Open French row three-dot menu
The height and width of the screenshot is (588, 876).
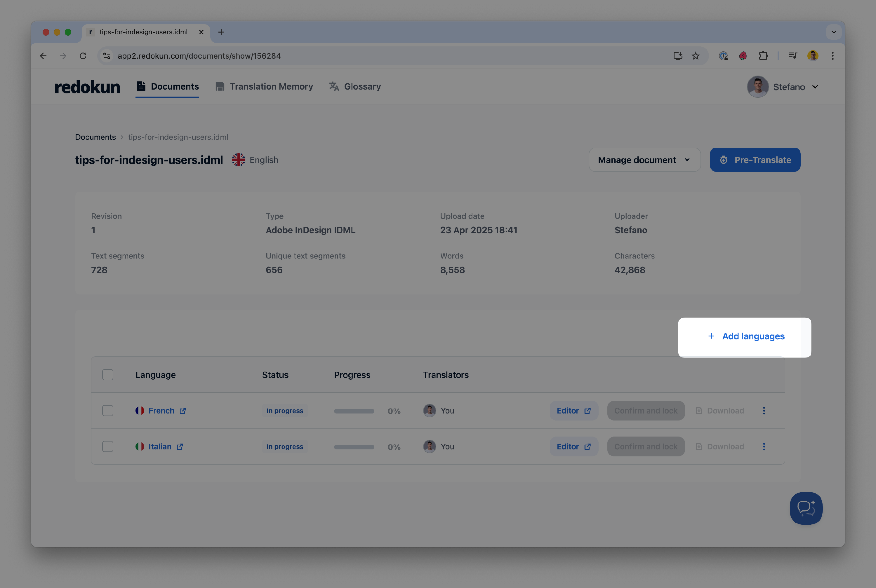(764, 411)
